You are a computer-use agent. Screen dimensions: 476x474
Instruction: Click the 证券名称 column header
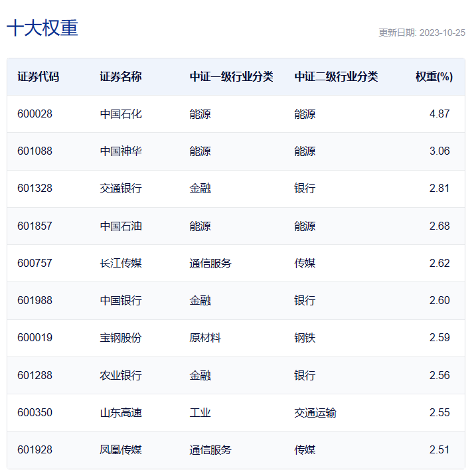121,76
